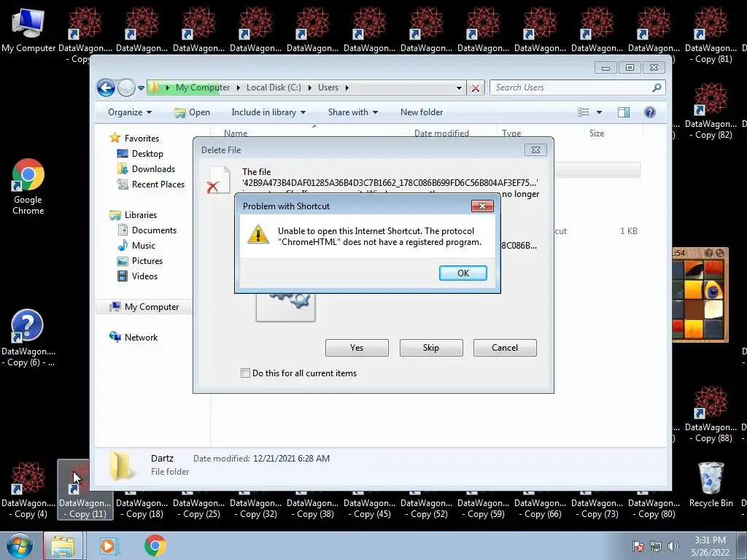Click Cancel in Delete File dialog
Image resolution: width=747 pixels, height=560 pixels.
505,348
